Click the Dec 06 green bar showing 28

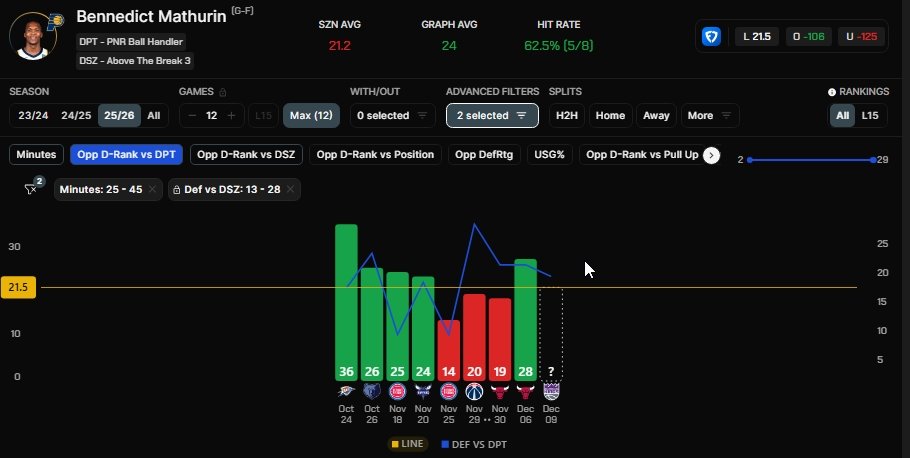coord(525,320)
